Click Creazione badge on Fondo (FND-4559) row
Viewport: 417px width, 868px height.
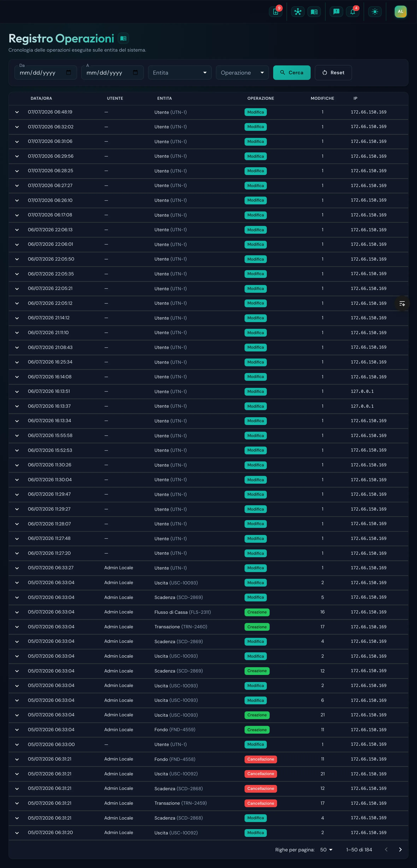point(257,730)
